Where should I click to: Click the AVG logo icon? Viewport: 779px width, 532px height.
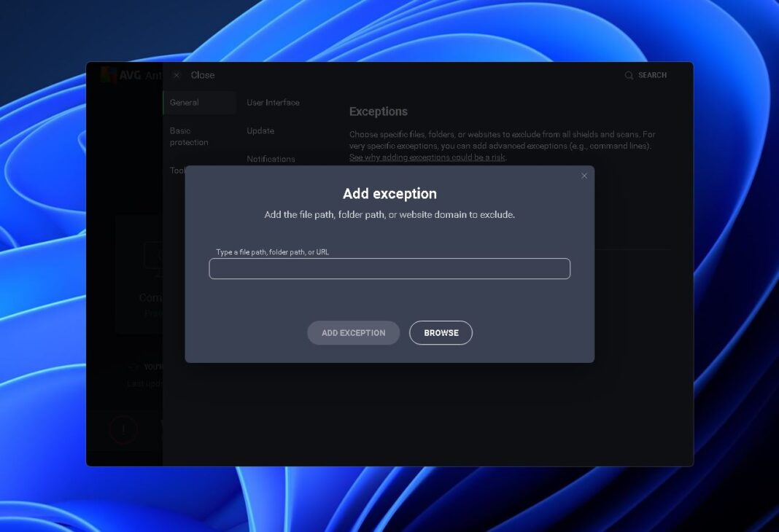pos(108,74)
